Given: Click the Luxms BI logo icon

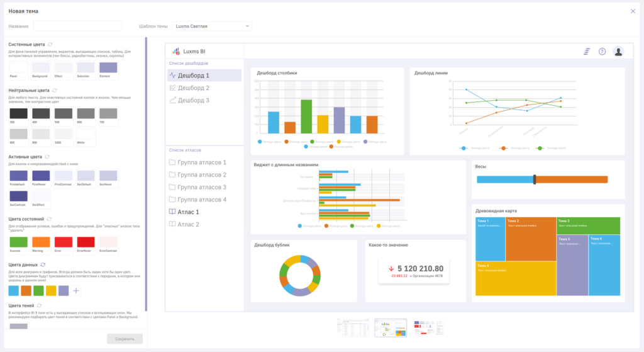Looking at the screenshot, I should pos(176,52).
